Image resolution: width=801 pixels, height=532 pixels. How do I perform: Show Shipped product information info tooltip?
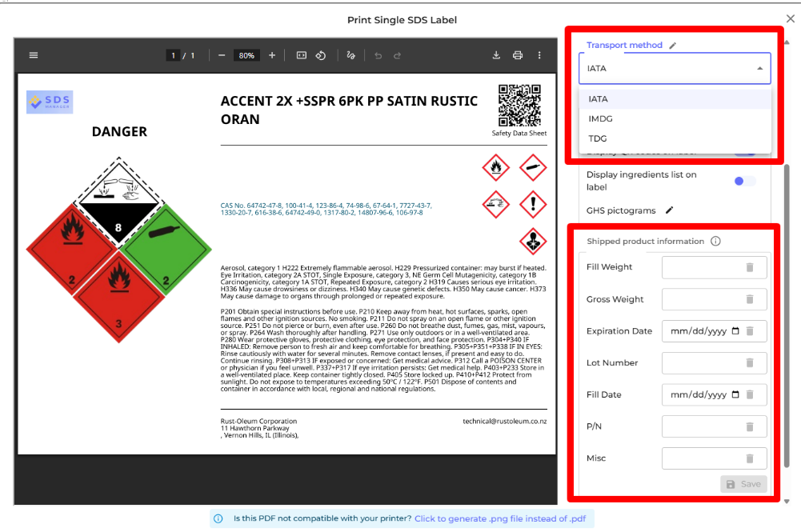[x=715, y=241]
